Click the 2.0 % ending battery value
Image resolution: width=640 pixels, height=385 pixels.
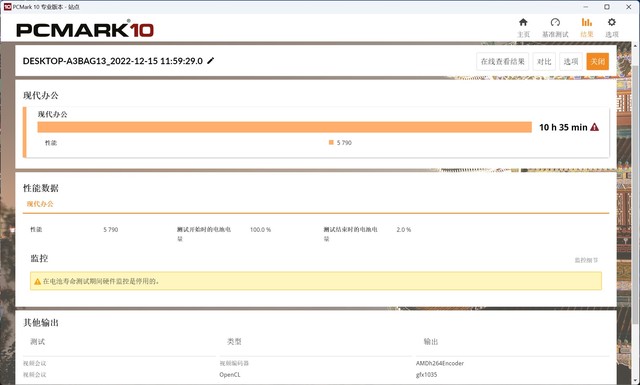[x=404, y=229]
